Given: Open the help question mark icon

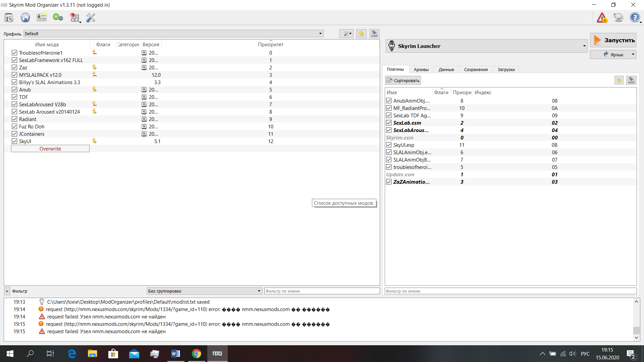Looking at the screenshot, I should tap(635, 17).
